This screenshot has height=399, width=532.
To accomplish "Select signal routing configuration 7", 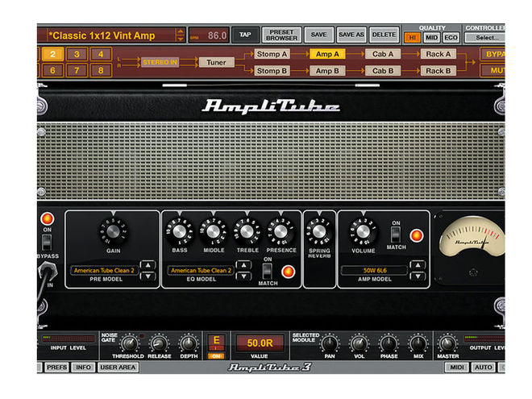I will click(x=77, y=71).
